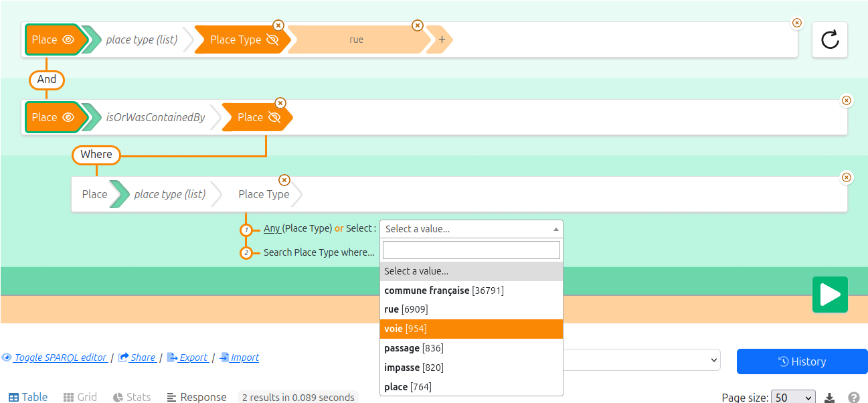The height and width of the screenshot is (403, 868).
Task: Toggle eye visibility on second row orange Place
Action: tap(68, 117)
